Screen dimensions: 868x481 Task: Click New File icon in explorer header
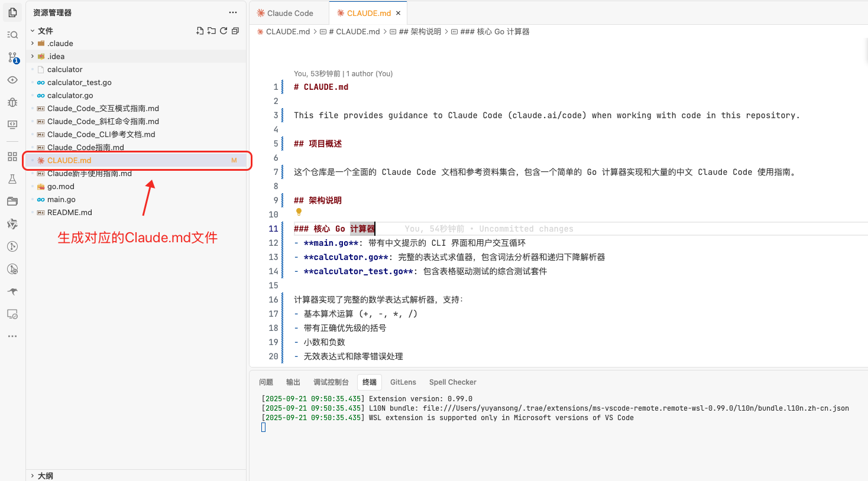200,31
